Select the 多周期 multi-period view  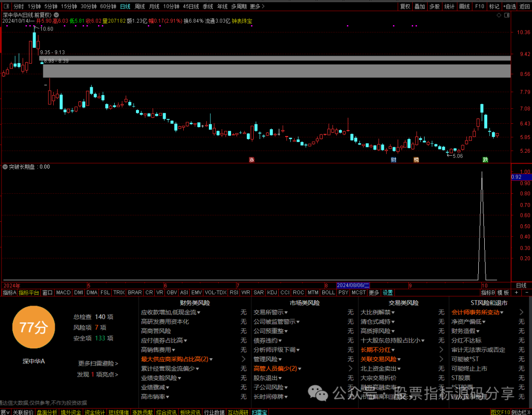tap(239, 6)
